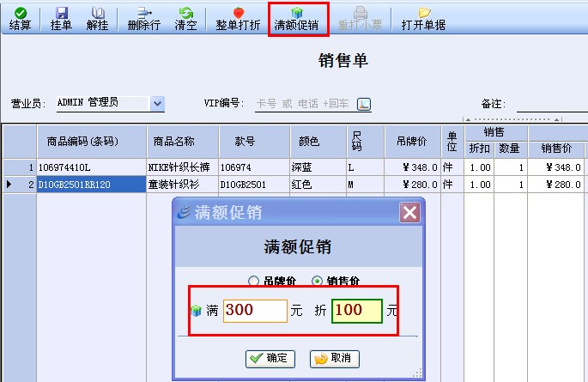Screen dimensions: 588x382
Task: Click the 删除行 delete row icon
Action: click(x=144, y=19)
